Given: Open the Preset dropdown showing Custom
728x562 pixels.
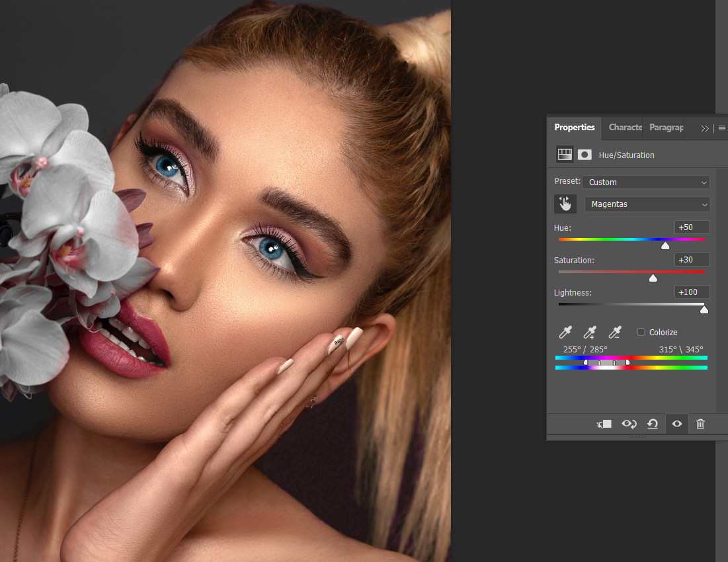Looking at the screenshot, I should pos(646,182).
